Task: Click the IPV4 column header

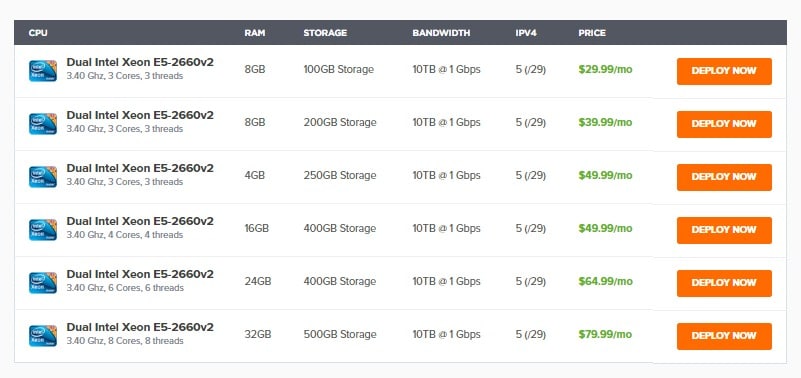Action: (526, 33)
